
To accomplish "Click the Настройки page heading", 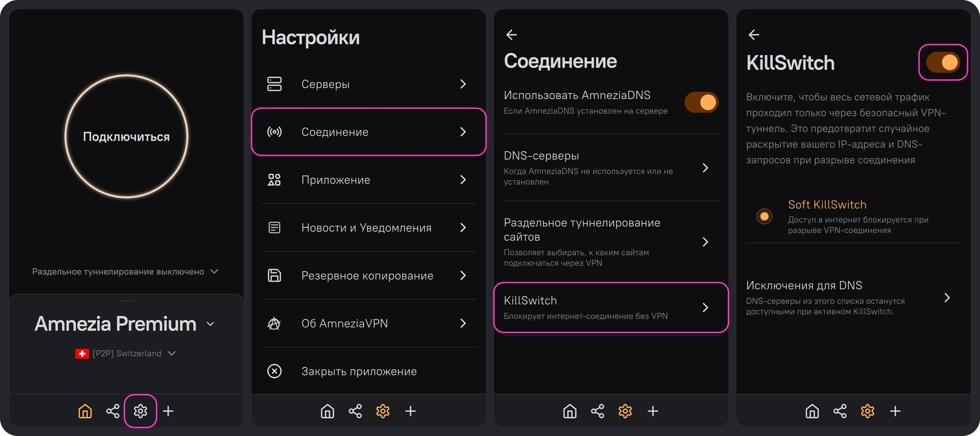I will click(311, 38).
